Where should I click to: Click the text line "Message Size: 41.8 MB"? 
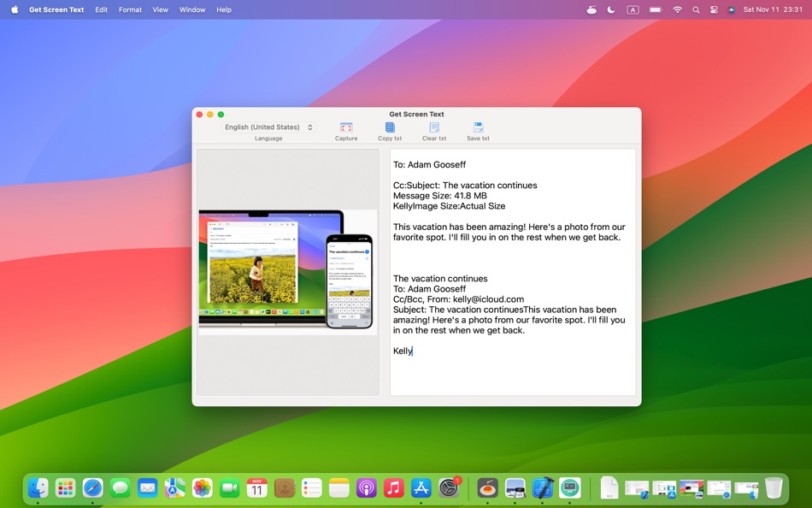439,196
